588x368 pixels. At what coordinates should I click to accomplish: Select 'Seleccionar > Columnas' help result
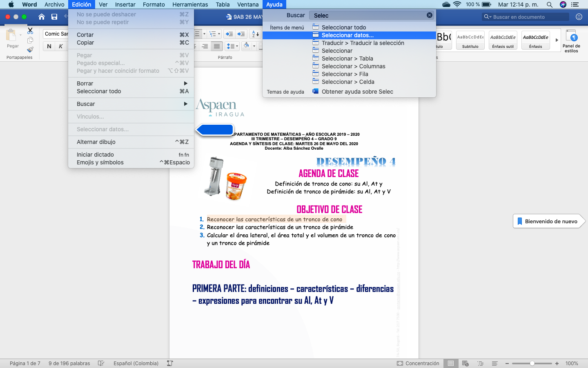click(x=349, y=66)
